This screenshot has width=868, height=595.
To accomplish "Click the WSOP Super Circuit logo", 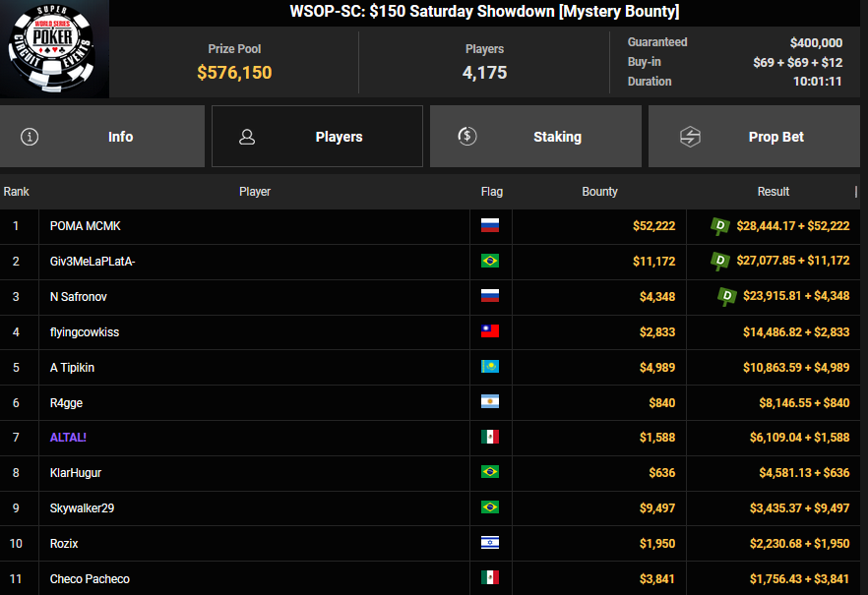I will pyautogui.click(x=54, y=49).
